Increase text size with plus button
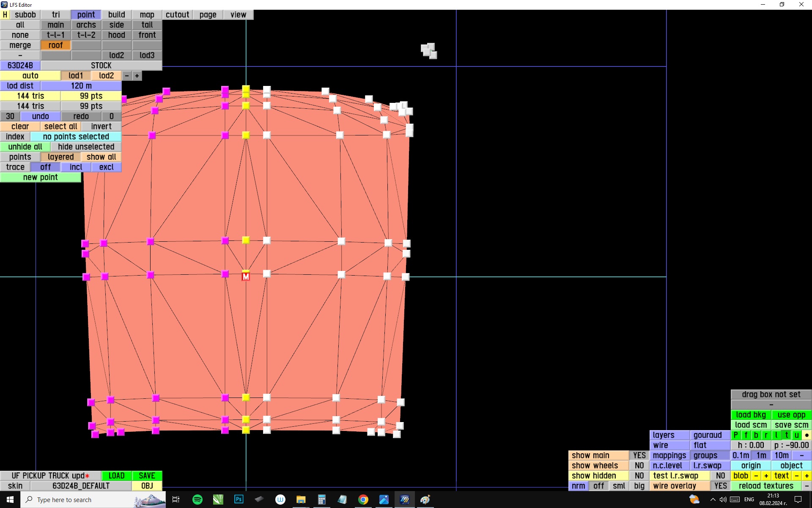The width and height of the screenshot is (812, 508). (x=807, y=476)
